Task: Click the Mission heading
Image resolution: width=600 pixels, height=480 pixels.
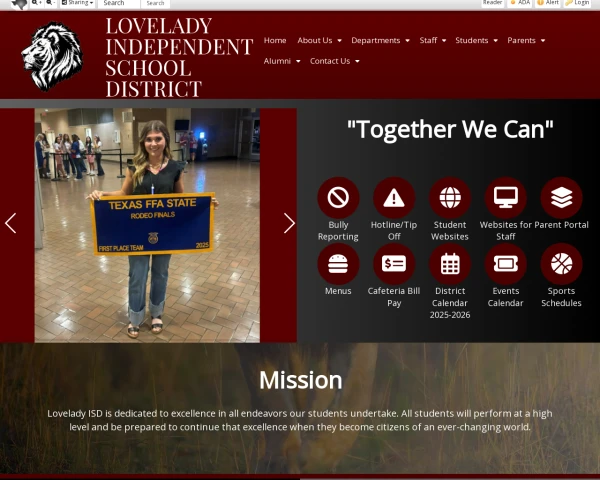Action: click(x=300, y=380)
